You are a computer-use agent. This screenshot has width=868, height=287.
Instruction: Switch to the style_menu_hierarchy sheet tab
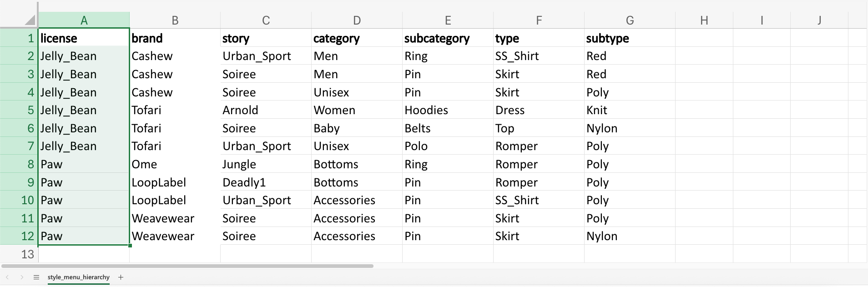[78, 277]
